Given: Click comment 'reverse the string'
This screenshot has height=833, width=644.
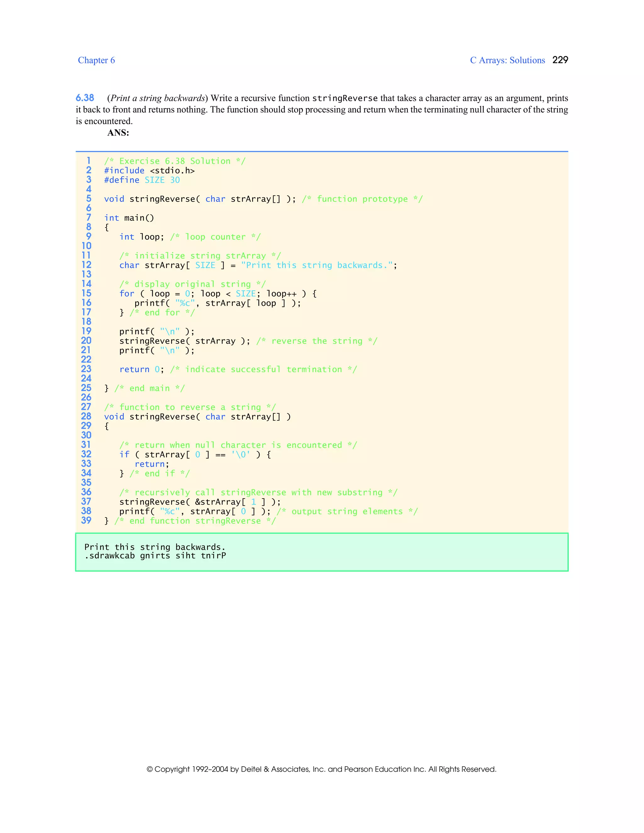Looking at the screenshot, I should (317, 341).
